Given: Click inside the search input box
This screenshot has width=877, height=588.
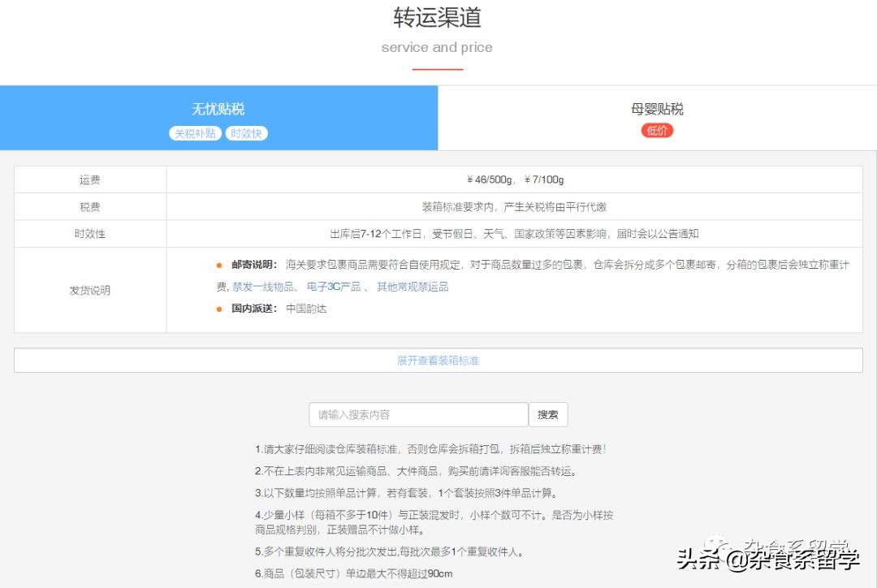Looking at the screenshot, I should (x=417, y=414).
